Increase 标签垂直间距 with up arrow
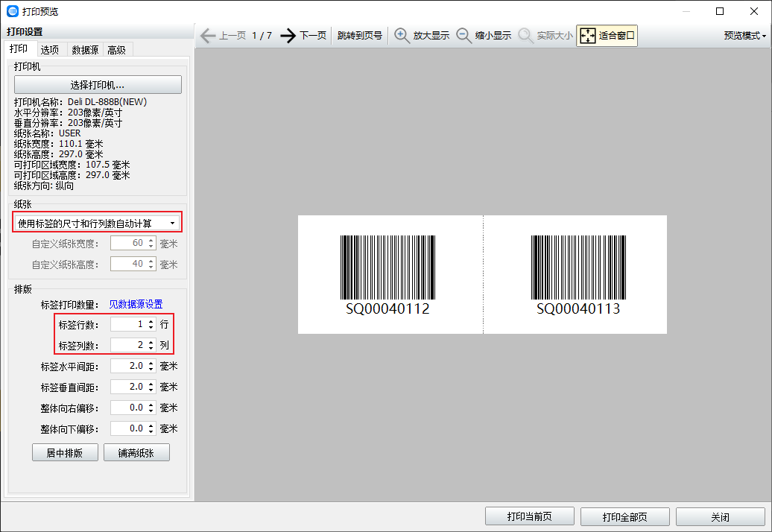 click(151, 384)
